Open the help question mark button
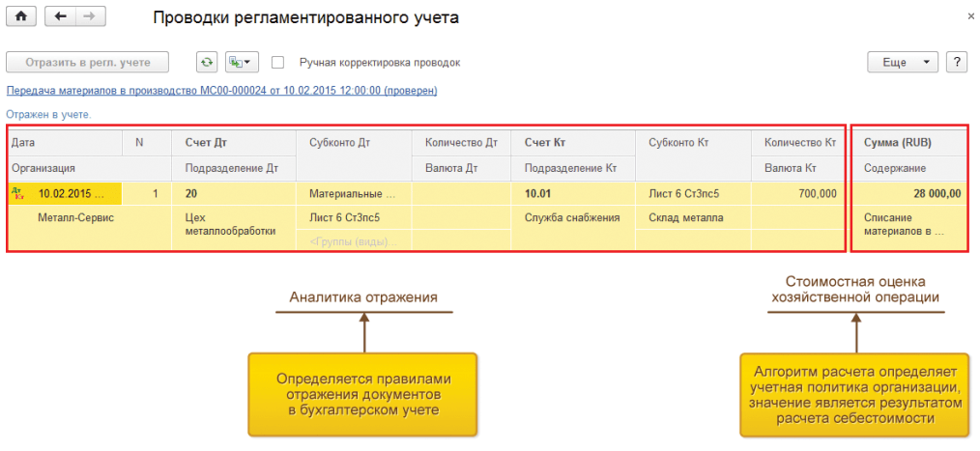 (x=957, y=62)
